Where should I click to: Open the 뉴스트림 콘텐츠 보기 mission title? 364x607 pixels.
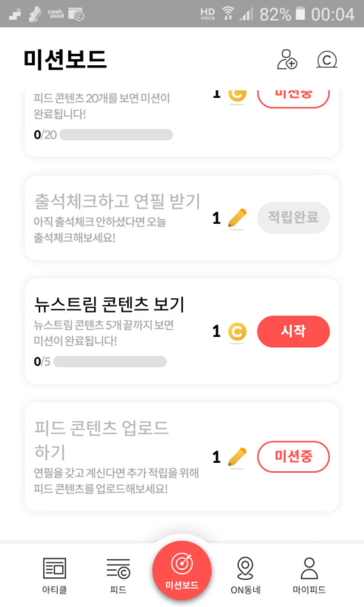[x=109, y=304]
